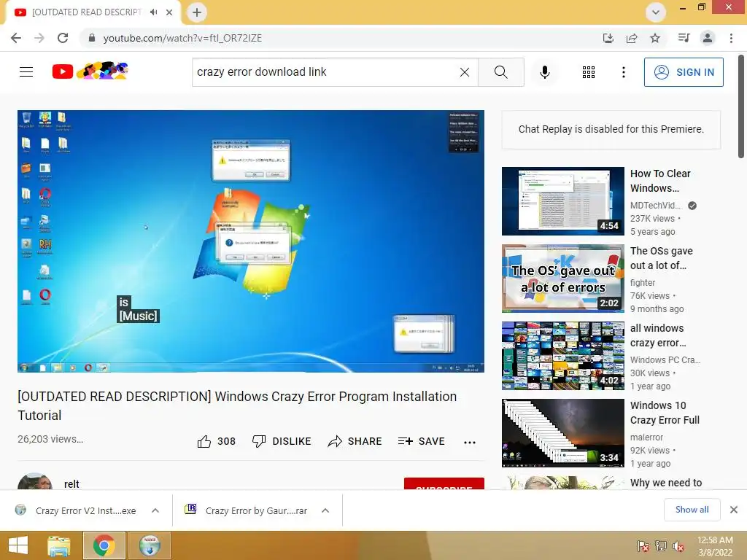Open The OSs gave out thumbnail
This screenshot has width=747, height=560.
click(562, 278)
